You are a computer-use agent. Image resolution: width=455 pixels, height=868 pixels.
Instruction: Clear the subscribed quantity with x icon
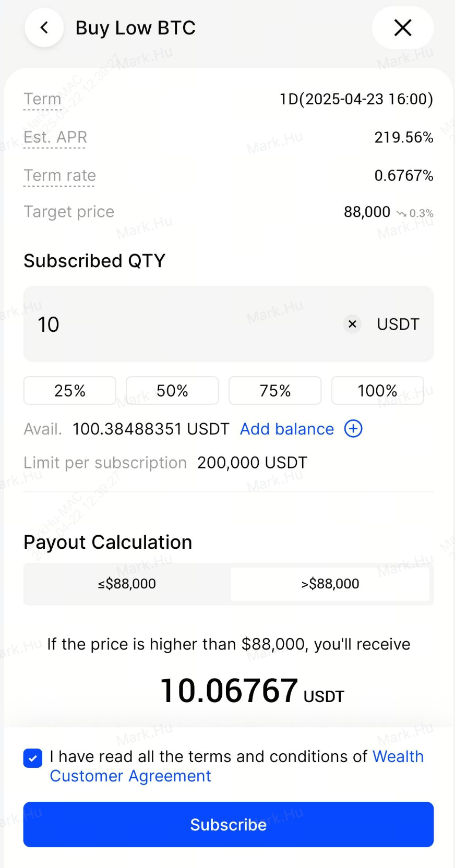(352, 324)
